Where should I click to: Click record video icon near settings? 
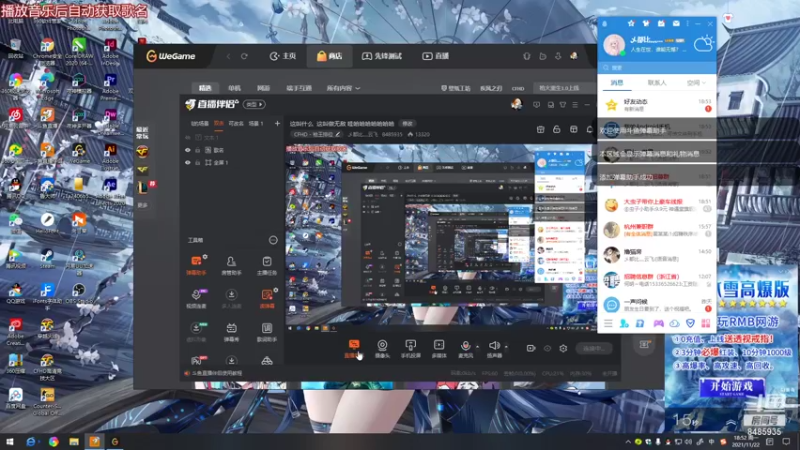(x=531, y=348)
